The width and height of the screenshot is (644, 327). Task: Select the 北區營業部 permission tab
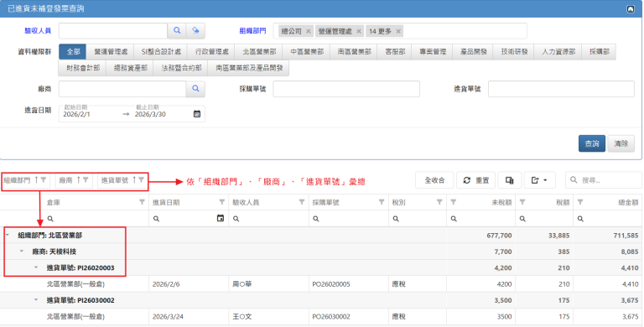tap(259, 52)
